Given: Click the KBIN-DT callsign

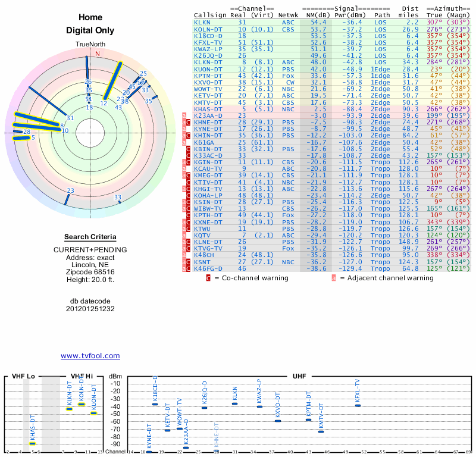Looking at the screenshot, I should pyautogui.click(x=208, y=149).
